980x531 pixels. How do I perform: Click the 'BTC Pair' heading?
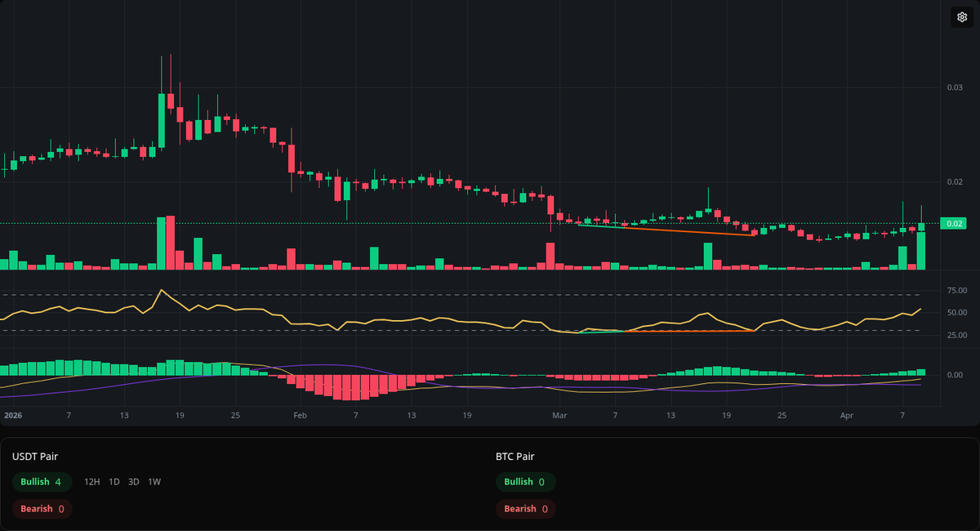pyautogui.click(x=515, y=457)
